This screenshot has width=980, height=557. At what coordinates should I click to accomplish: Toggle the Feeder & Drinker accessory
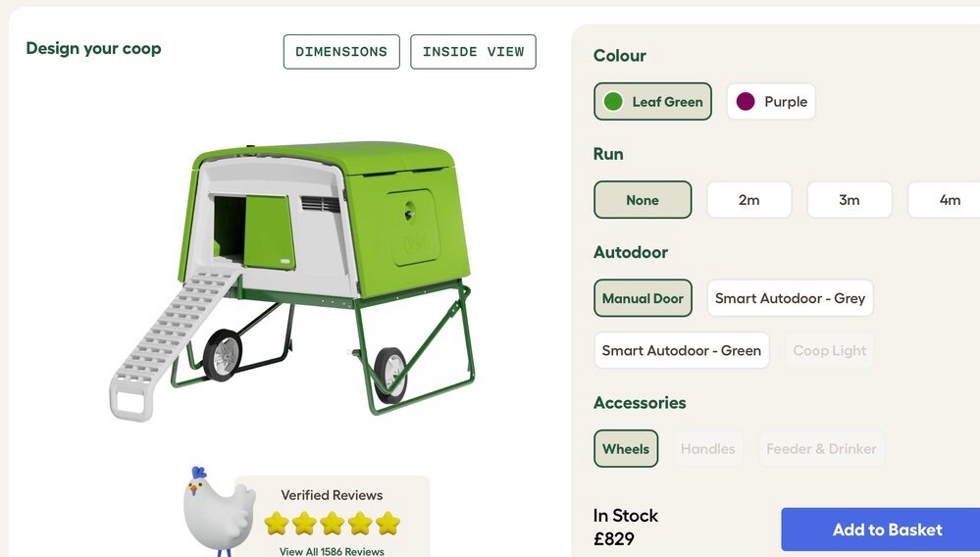821,448
